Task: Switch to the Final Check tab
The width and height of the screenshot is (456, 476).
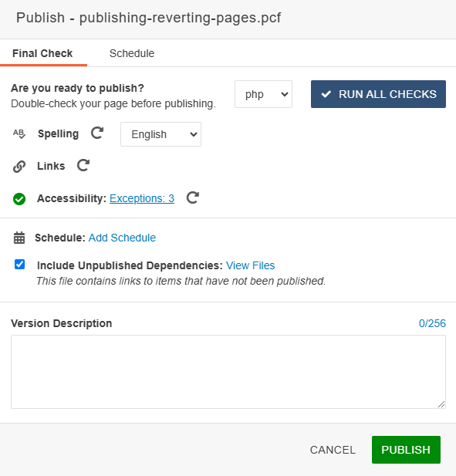Action: point(42,53)
